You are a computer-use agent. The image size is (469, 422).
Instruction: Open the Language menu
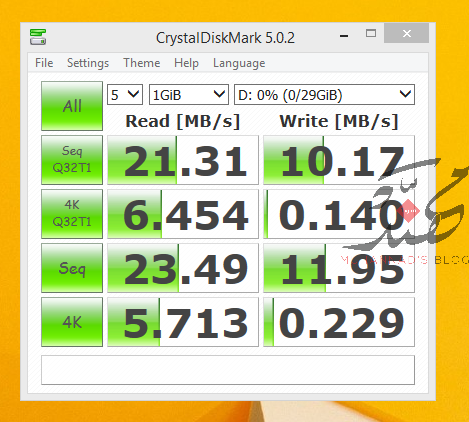click(239, 63)
